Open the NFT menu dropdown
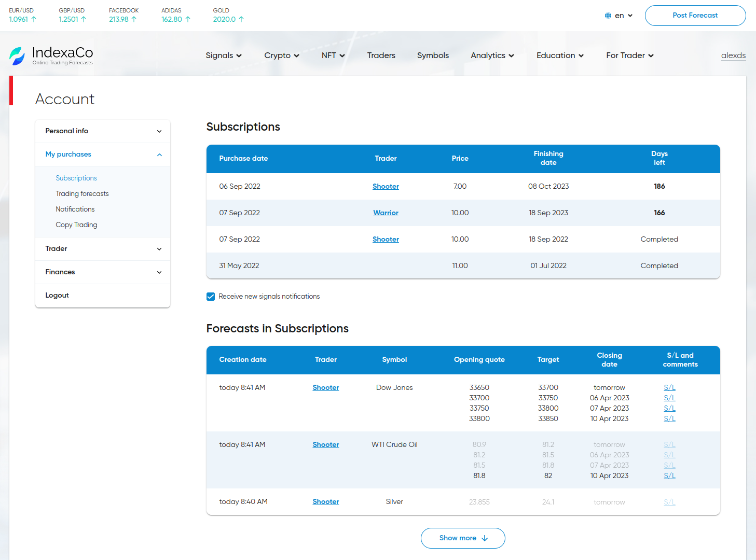The image size is (756, 560). (333, 55)
